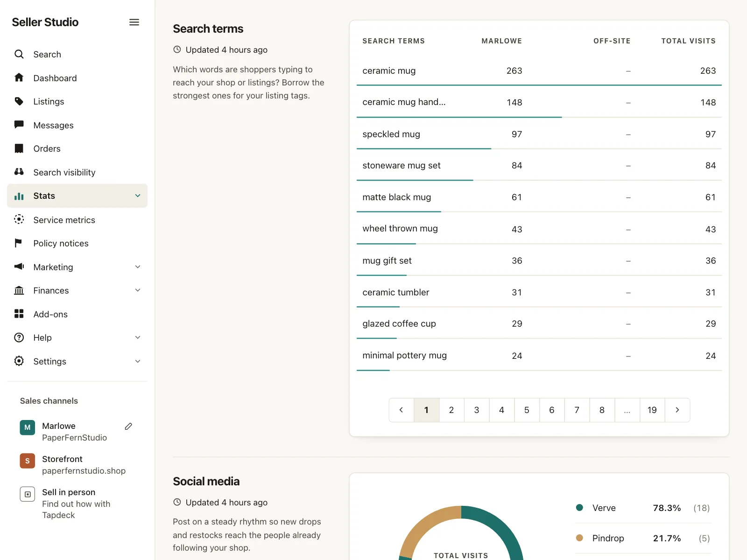Go to previous page of search terms
Viewport: 747px width, 560px height.
(402, 410)
